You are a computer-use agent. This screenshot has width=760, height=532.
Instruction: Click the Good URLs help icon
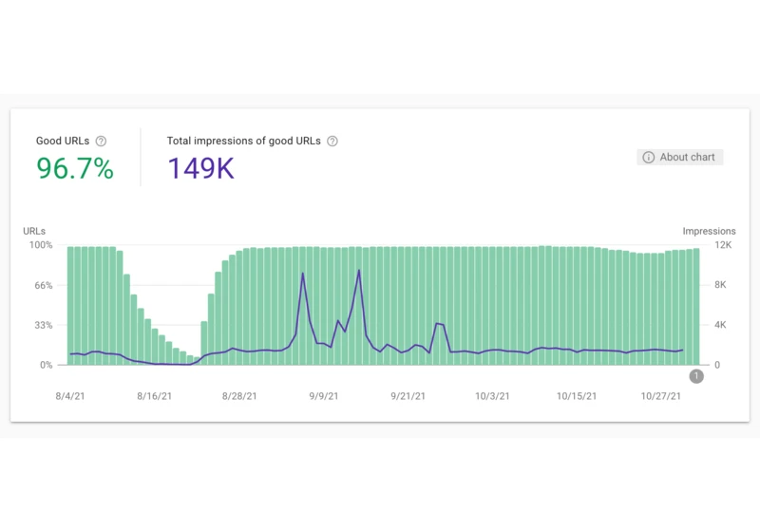pos(101,141)
